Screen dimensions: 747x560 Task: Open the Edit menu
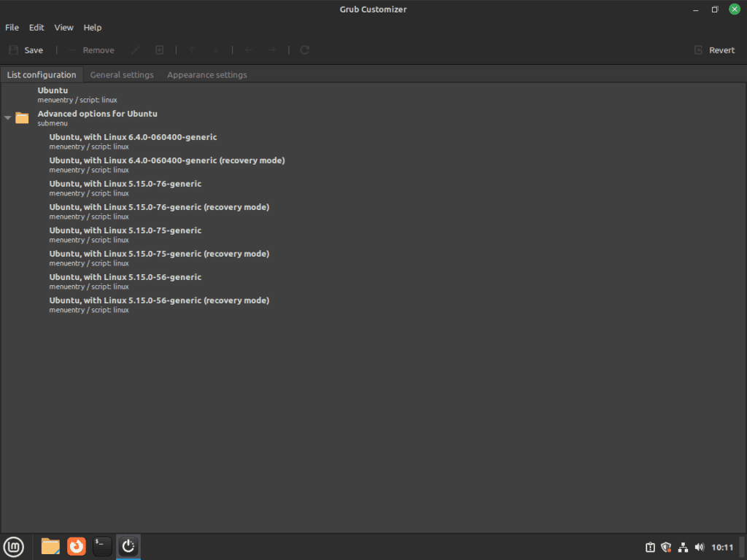pyautogui.click(x=36, y=27)
